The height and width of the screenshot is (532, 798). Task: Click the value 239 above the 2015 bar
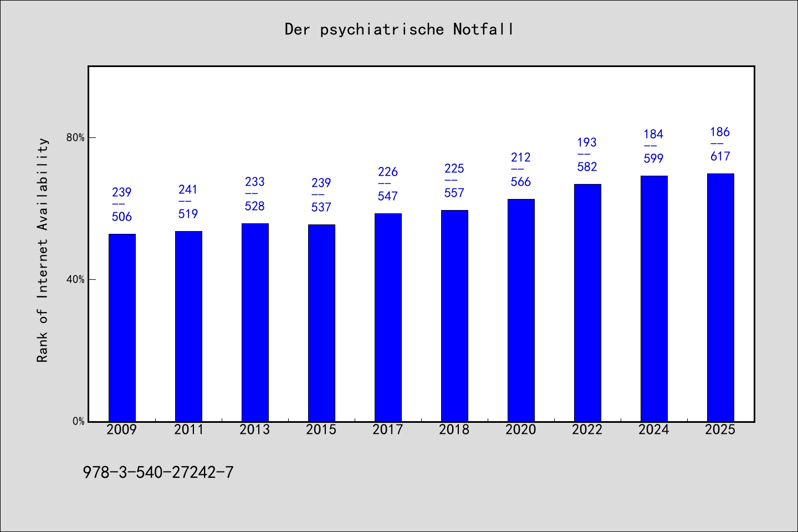click(321, 183)
